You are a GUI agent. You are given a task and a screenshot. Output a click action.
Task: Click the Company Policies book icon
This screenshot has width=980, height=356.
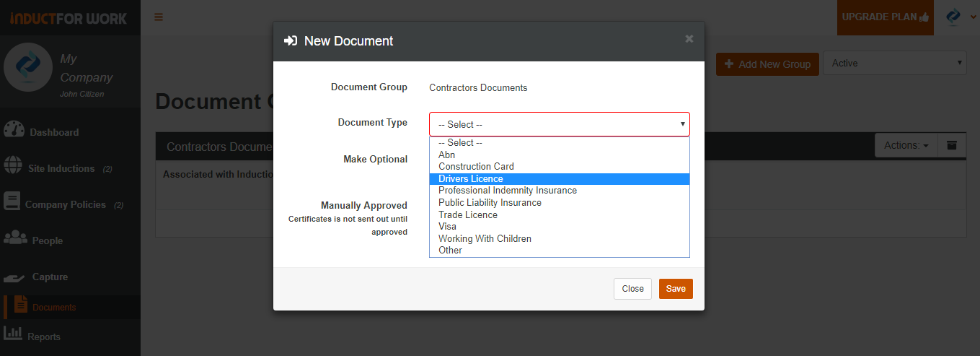pos(12,201)
